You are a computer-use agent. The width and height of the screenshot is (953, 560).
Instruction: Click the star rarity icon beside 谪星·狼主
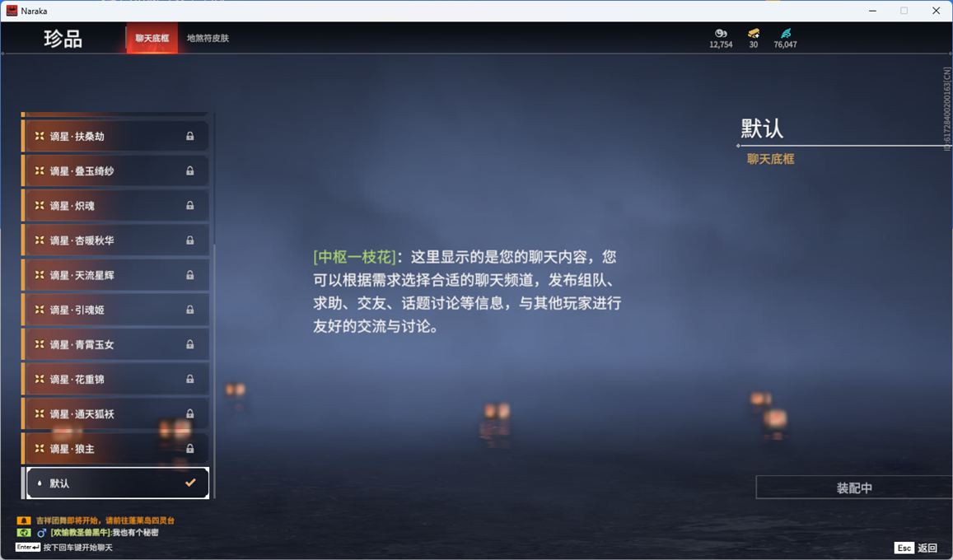tap(40, 448)
